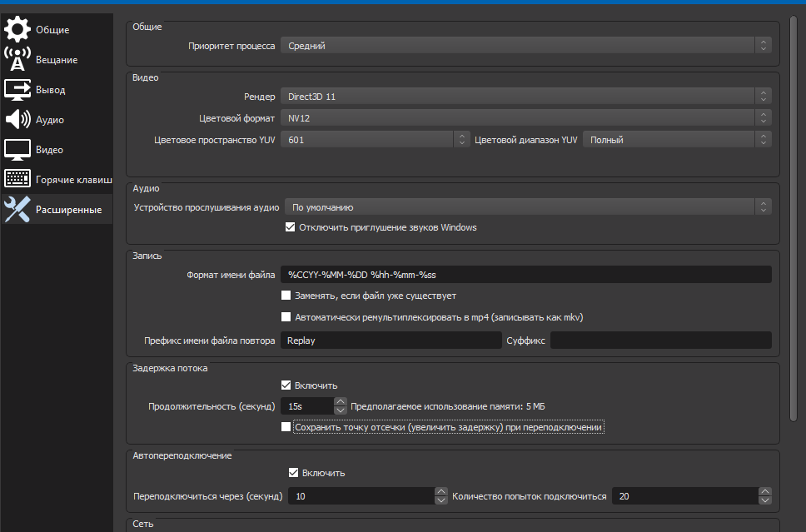This screenshot has width=806, height=532.
Task: Click the monitor icon for Видео
Action: click(x=17, y=150)
